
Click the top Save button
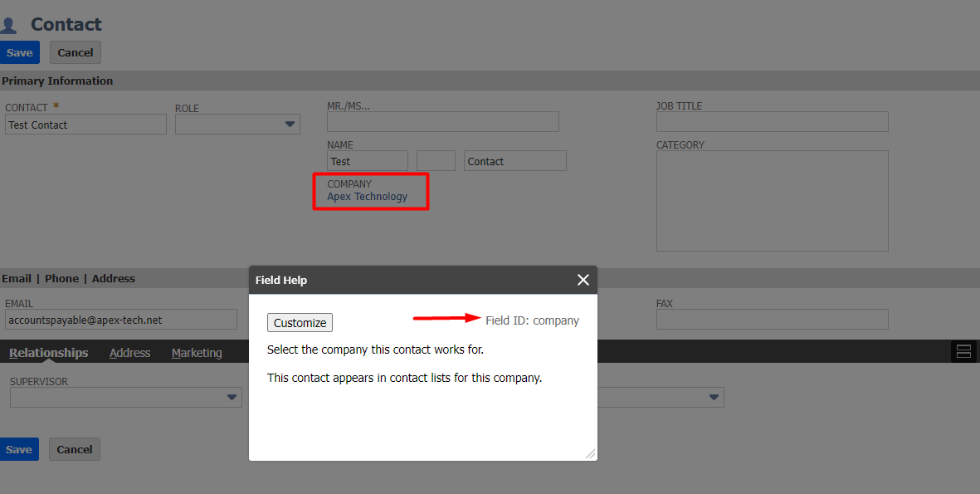(19, 52)
